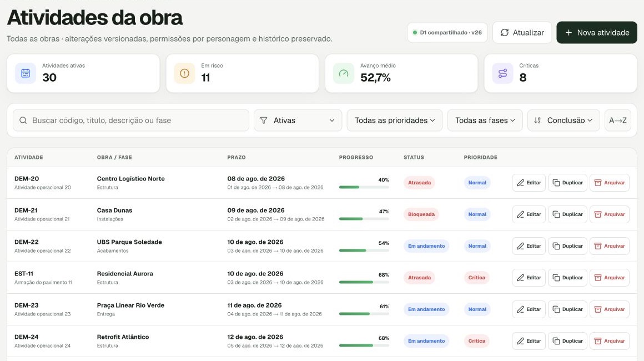Open Todas as prioridades dropdown
This screenshot has width=644, height=361.
click(395, 121)
